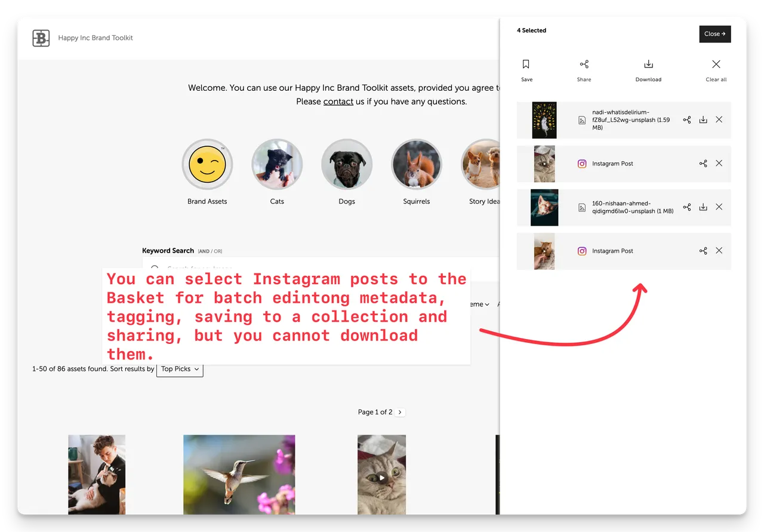This screenshot has width=764, height=532.
Task: Open the Top Picks sort dropdown
Action: coord(180,369)
